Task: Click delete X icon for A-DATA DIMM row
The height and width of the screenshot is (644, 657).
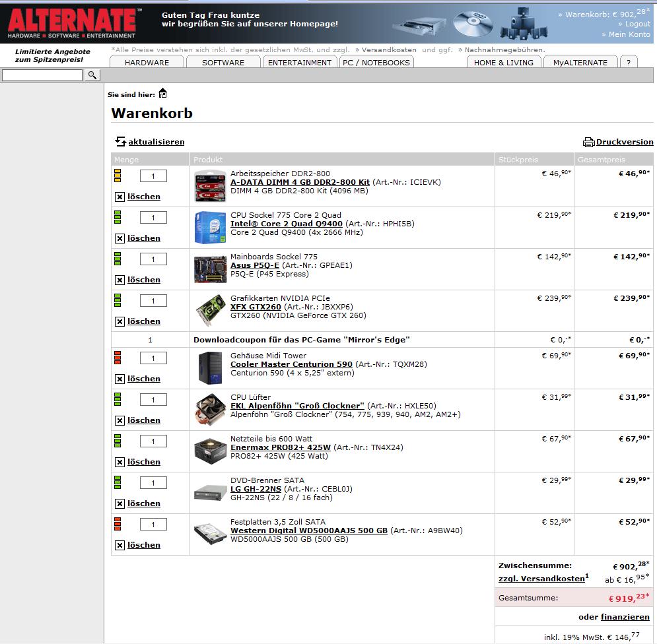Action: [x=120, y=197]
